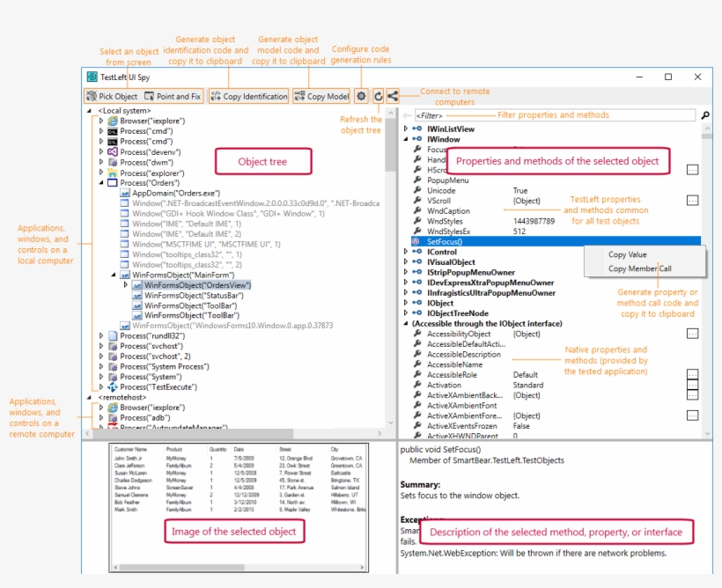Click the WndCaption property wrench icon
This screenshot has height=588, width=722.
click(x=417, y=210)
